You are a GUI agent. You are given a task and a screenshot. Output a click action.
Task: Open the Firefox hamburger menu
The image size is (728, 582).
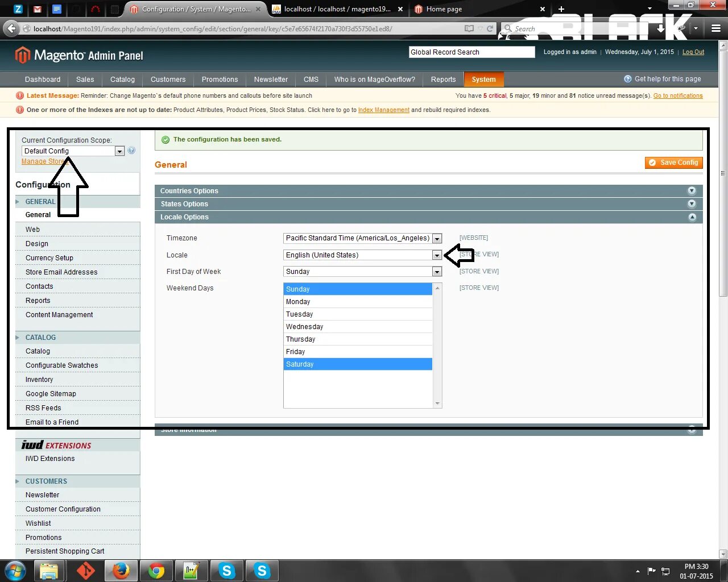pyautogui.click(x=716, y=28)
